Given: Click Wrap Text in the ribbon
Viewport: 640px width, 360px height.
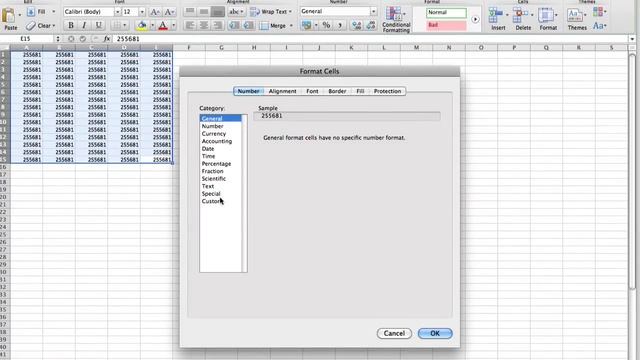Looking at the screenshot, I should pyautogui.click(x=271, y=11).
